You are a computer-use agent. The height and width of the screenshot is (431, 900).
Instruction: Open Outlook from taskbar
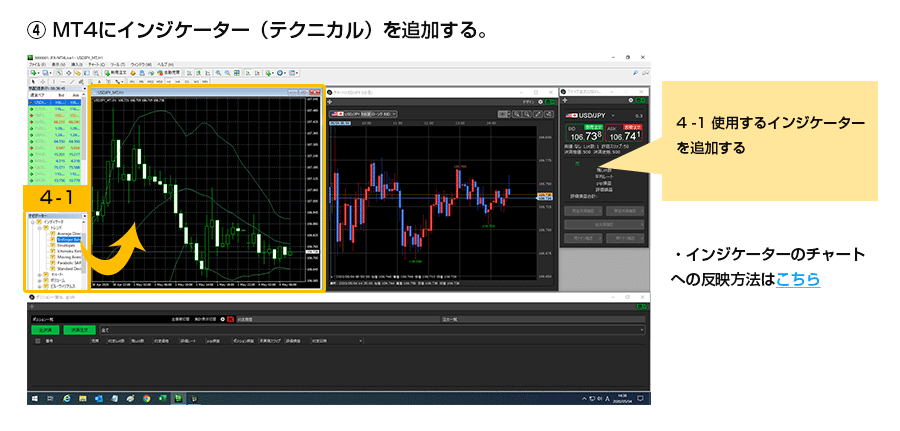pyautogui.click(x=99, y=398)
